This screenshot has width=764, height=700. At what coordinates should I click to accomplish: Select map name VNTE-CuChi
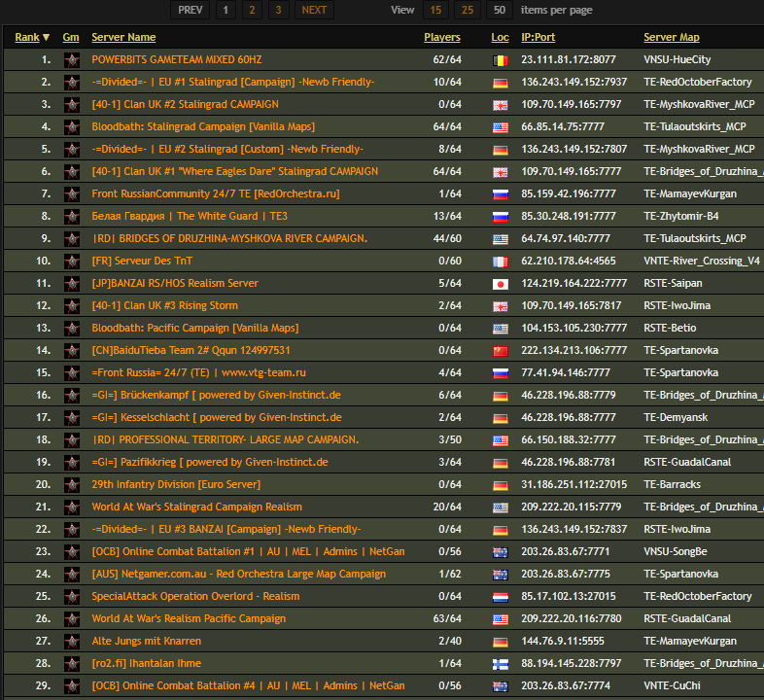click(x=672, y=685)
